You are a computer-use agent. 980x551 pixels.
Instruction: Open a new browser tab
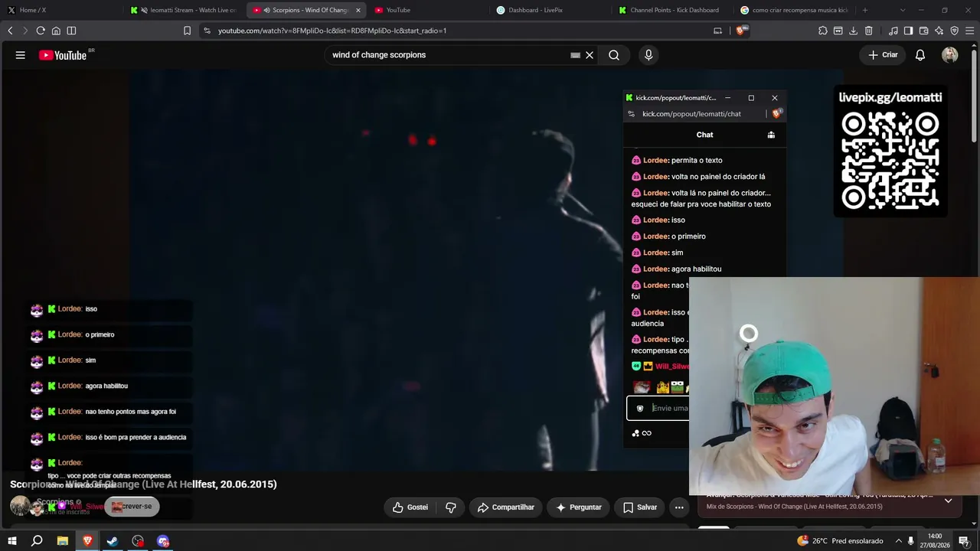click(x=865, y=10)
